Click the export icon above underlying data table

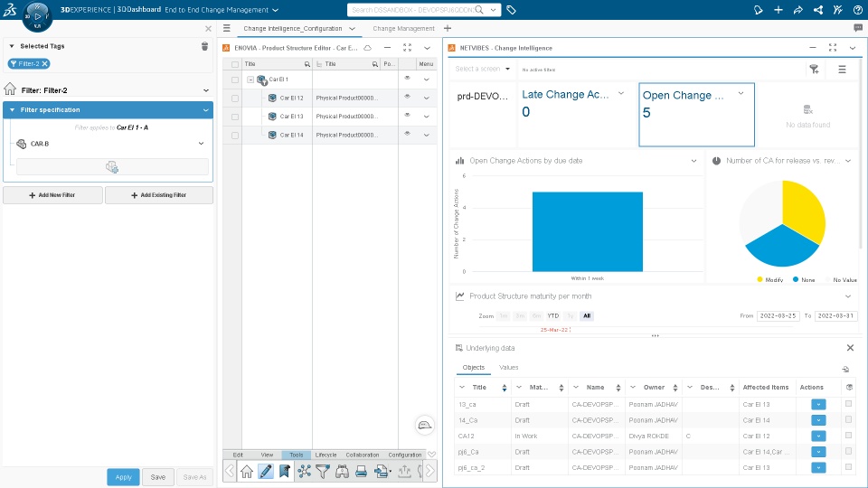pyautogui.click(x=846, y=369)
